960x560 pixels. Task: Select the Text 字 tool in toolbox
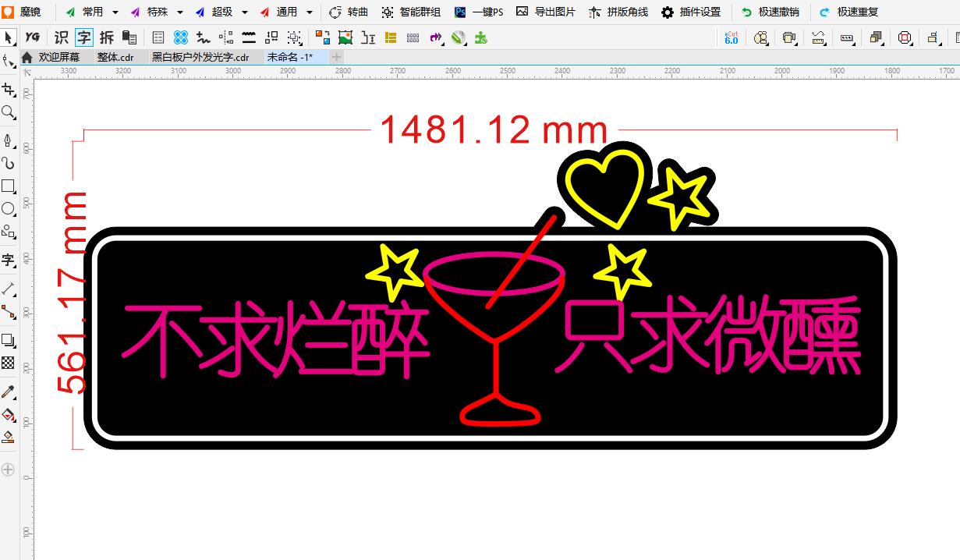(x=8, y=261)
